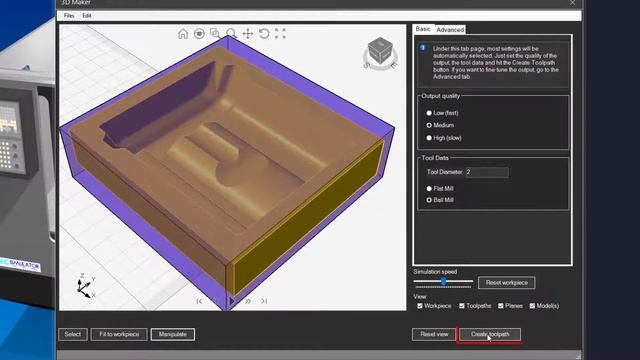Open the Files menu

[x=69, y=16]
